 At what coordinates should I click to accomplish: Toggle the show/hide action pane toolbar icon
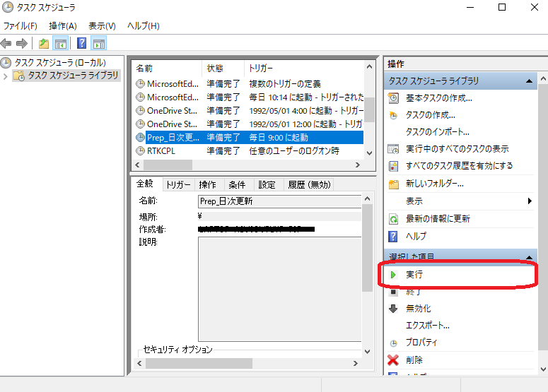(x=99, y=43)
